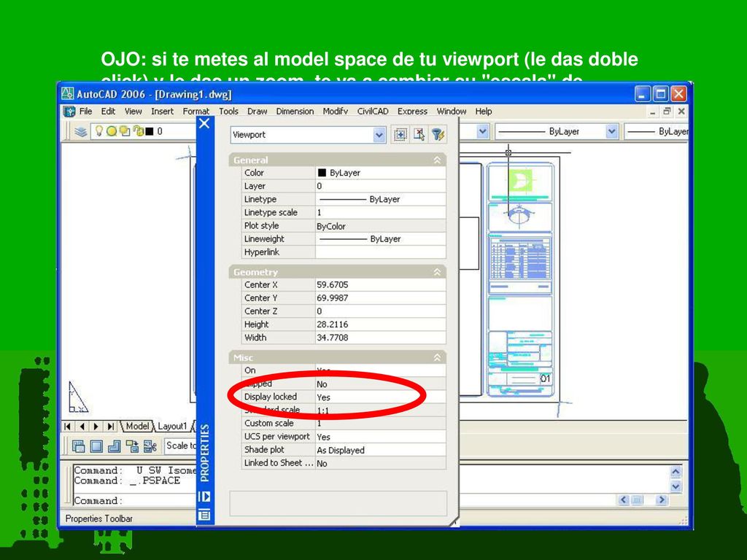Open the Properties palette menu icon
The height and width of the screenshot is (560, 747).
point(204,515)
